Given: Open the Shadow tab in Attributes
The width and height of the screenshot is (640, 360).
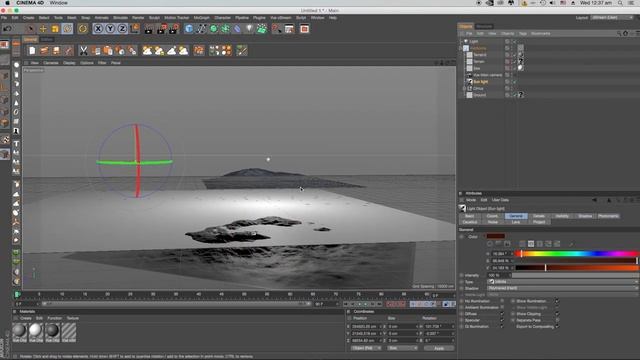Looking at the screenshot, I should coord(585,216).
